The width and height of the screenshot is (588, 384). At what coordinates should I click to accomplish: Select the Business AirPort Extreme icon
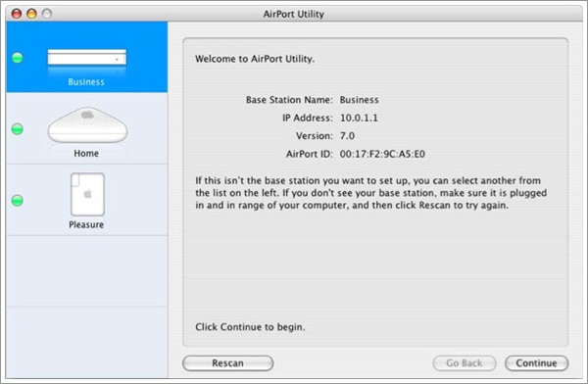(x=86, y=58)
